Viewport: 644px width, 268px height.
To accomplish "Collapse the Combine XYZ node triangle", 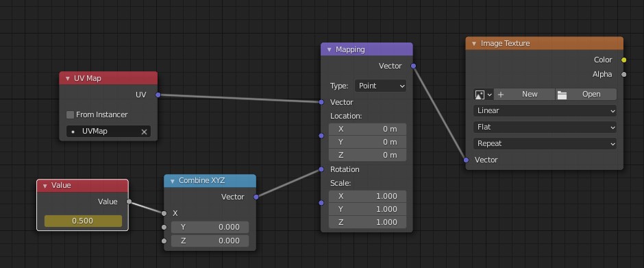I will click(x=173, y=181).
